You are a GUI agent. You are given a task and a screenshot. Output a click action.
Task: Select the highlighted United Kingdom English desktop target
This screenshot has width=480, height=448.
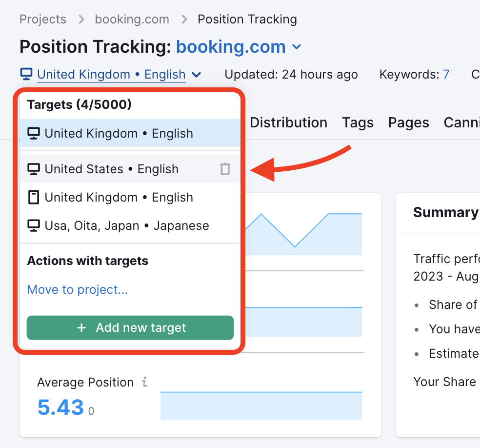click(130, 133)
